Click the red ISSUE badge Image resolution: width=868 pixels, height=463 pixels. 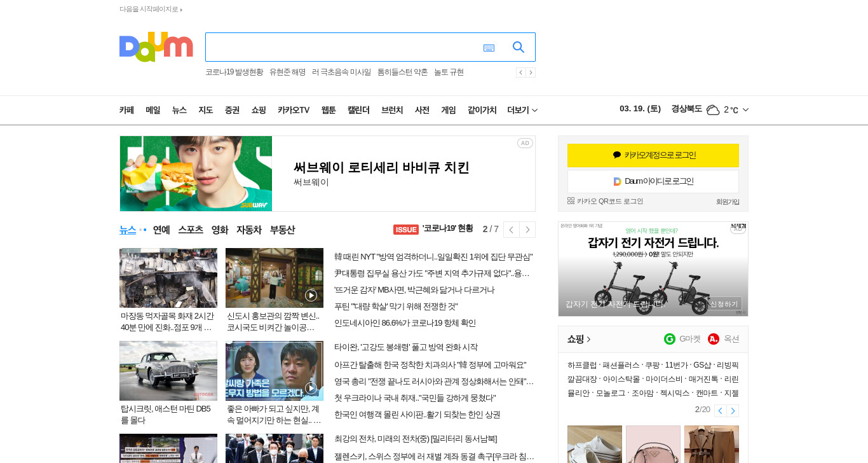click(406, 230)
